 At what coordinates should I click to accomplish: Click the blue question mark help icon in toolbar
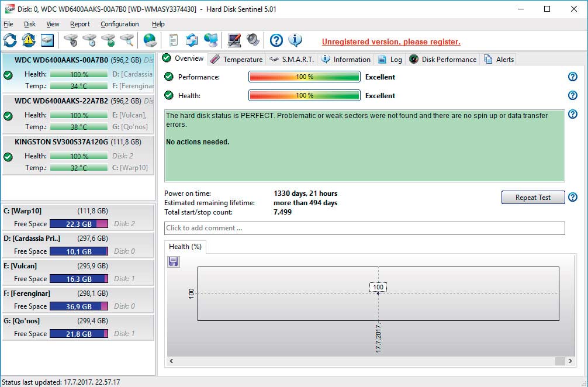point(276,40)
